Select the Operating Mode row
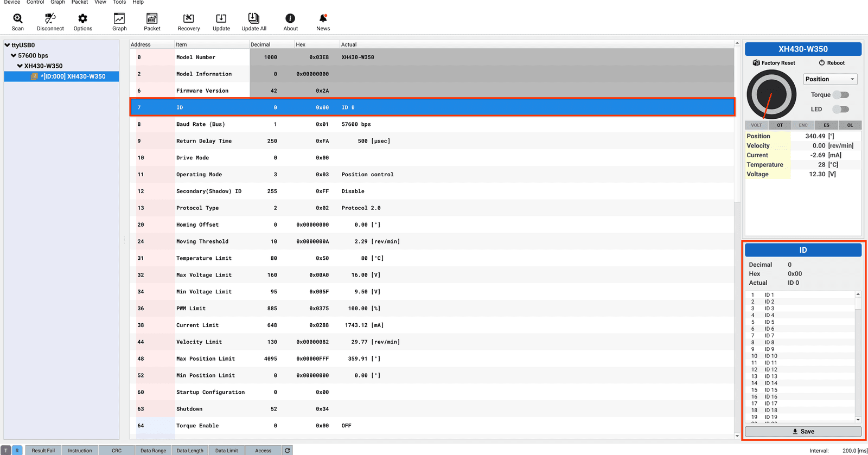The height and width of the screenshot is (455, 868). [432, 175]
